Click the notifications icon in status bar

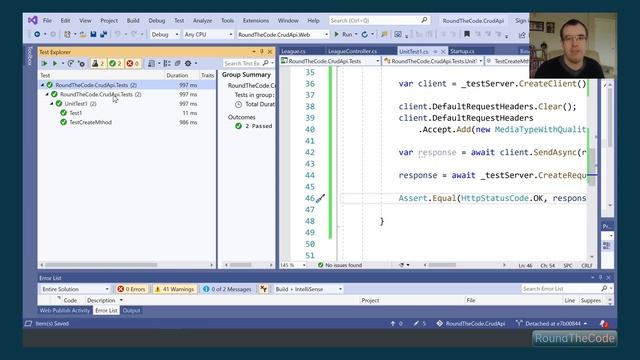(x=604, y=323)
